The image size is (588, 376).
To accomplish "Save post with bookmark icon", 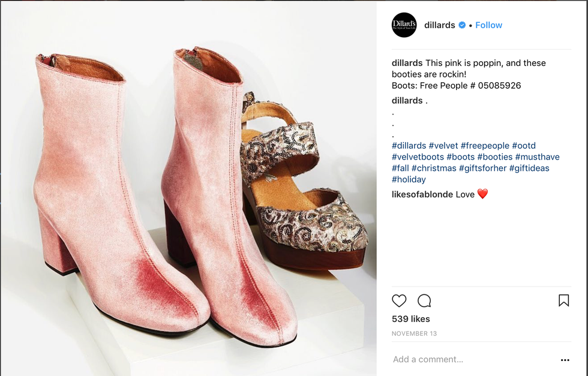I will click(563, 300).
